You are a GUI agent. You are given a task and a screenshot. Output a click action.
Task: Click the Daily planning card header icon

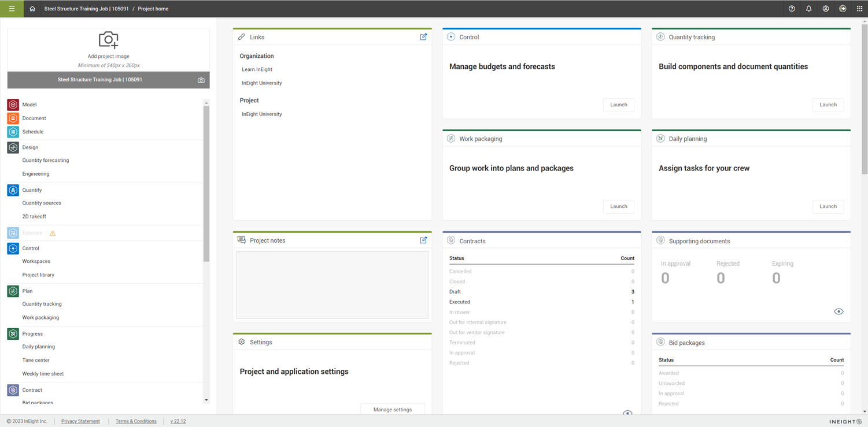660,139
